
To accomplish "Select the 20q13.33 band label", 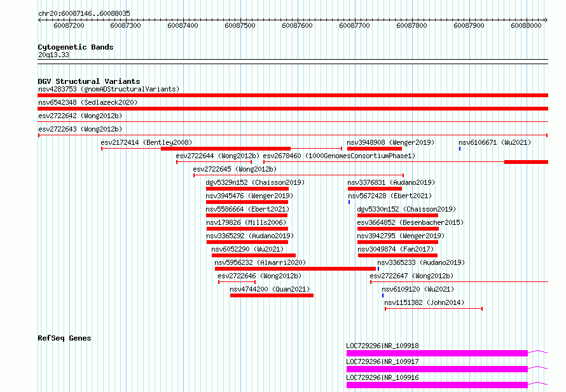I will [x=53, y=55].
